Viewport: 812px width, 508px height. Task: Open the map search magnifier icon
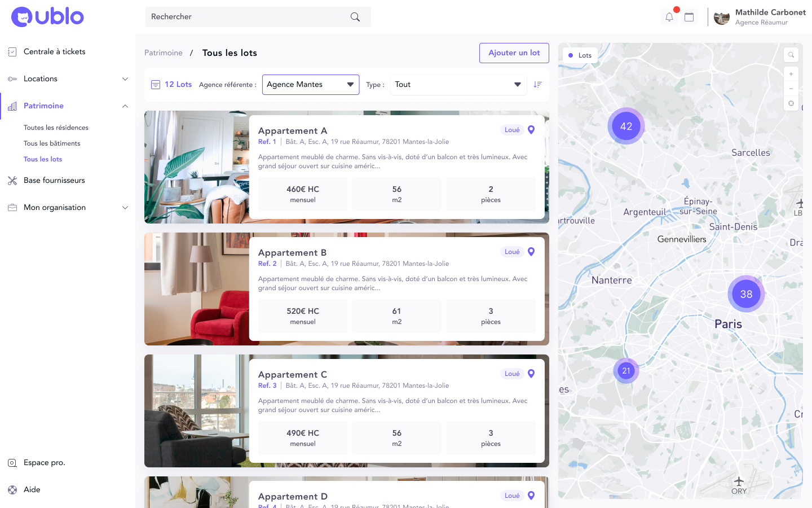[x=791, y=55]
